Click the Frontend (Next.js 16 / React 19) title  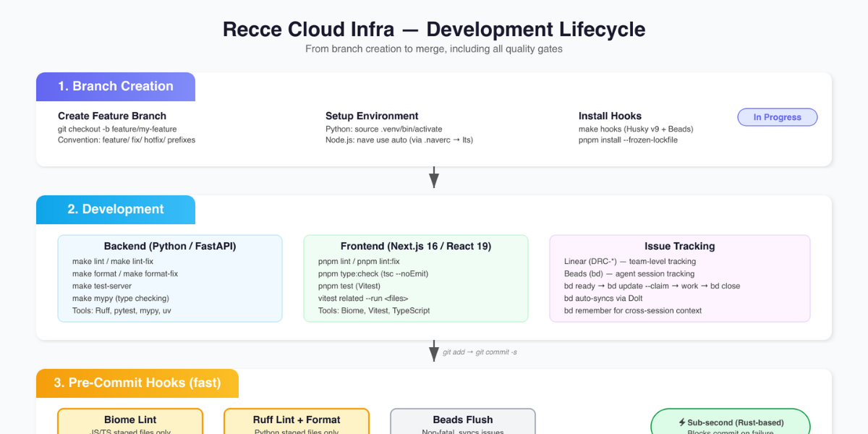point(416,246)
